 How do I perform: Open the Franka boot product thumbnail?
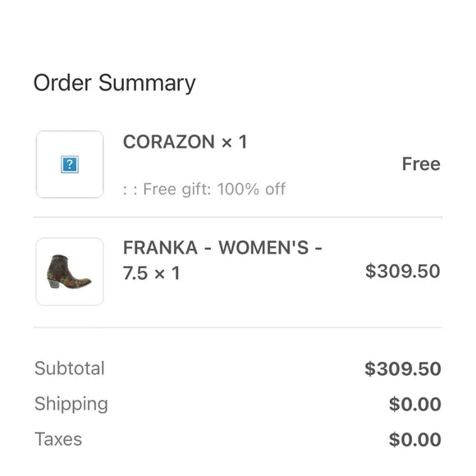(x=70, y=272)
